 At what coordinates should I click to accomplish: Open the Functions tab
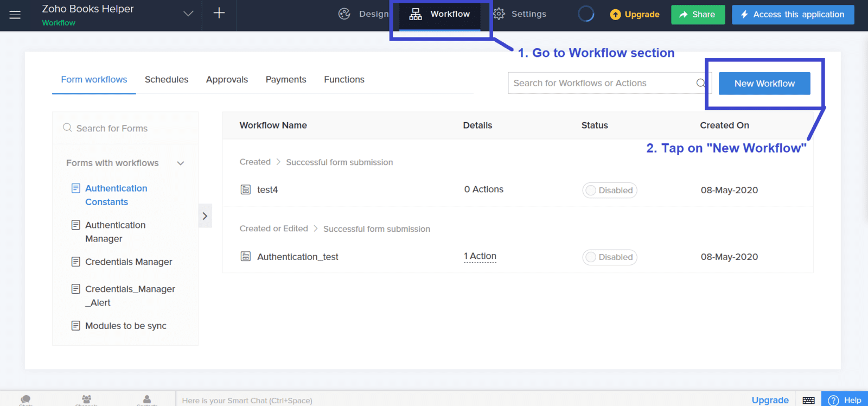pos(344,80)
